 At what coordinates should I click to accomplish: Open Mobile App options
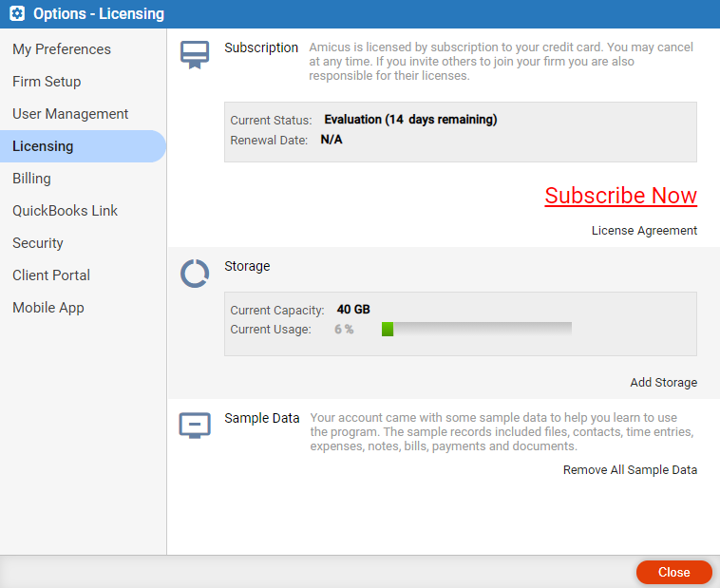pyautogui.click(x=48, y=308)
